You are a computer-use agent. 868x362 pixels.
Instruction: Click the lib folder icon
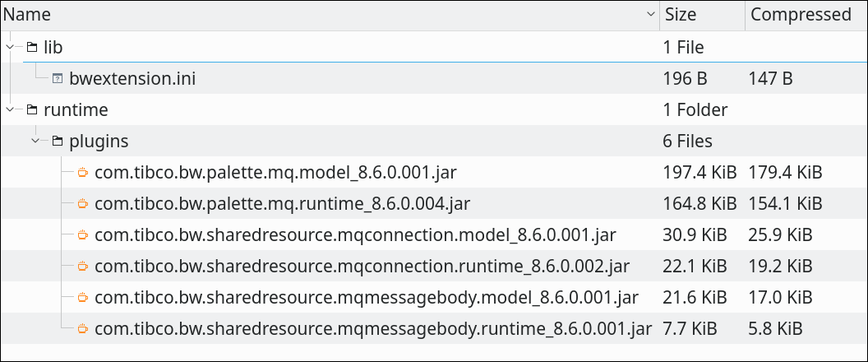click(x=32, y=48)
